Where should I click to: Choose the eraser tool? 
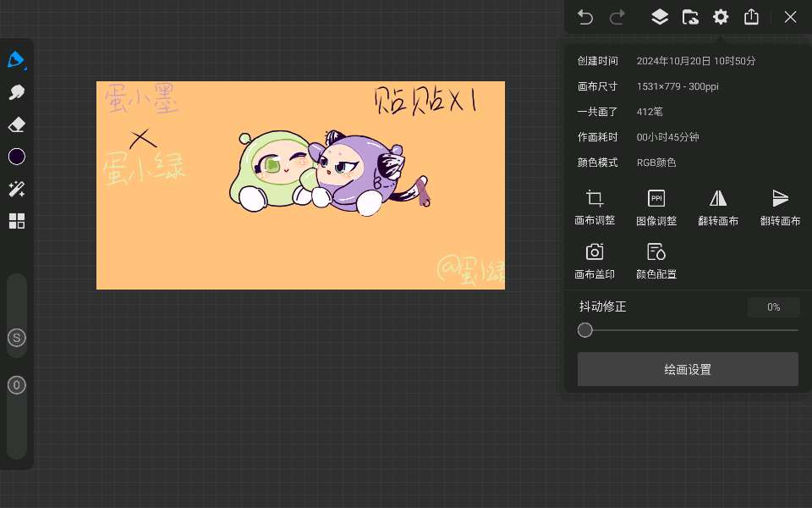16,124
